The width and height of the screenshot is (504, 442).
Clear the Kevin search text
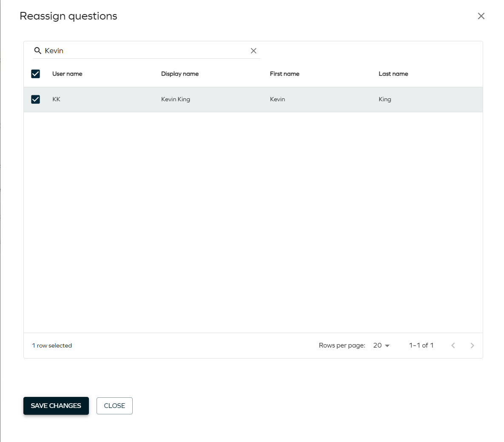(253, 51)
